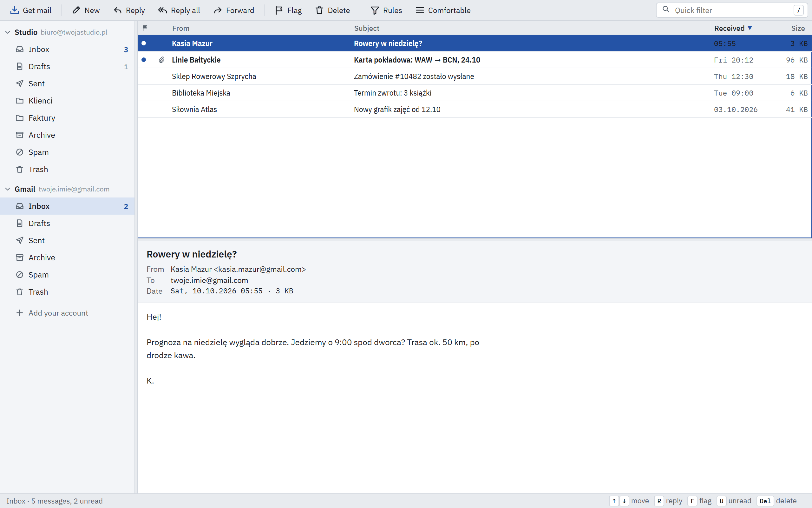The height and width of the screenshot is (508, 812).
Task: Reply to the selected email
Action: [129, 10]
